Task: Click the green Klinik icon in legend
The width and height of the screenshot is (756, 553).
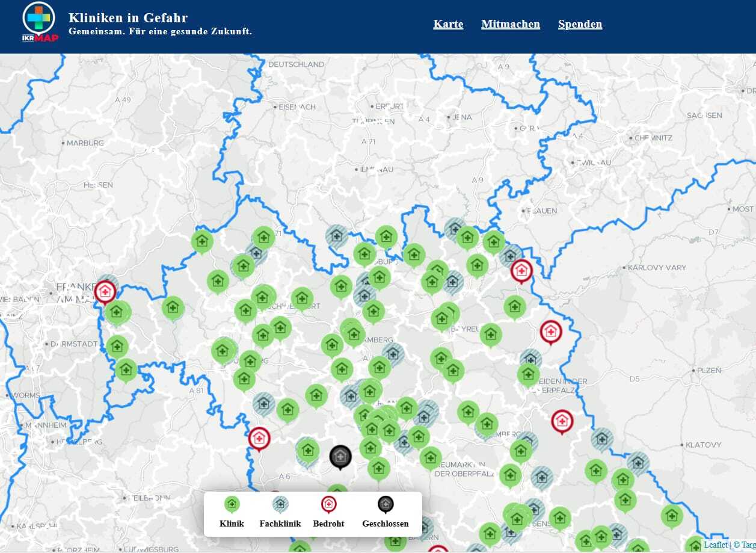Action: point(232,504)
